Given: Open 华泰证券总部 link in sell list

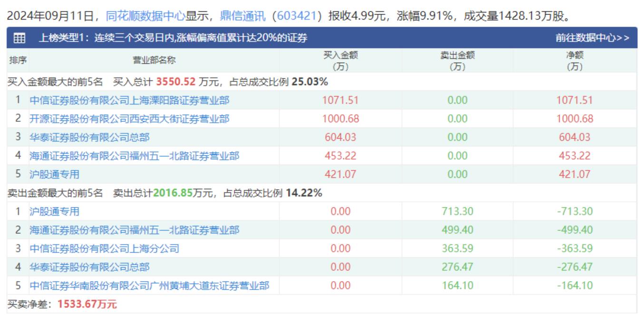Looking at the screenshot, I should point(89,267).
